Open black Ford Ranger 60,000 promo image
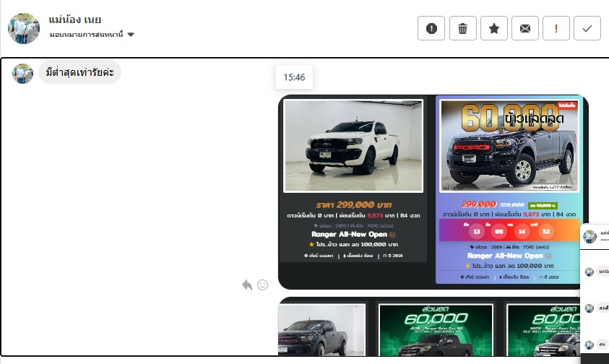 click(x=509, y=145)
